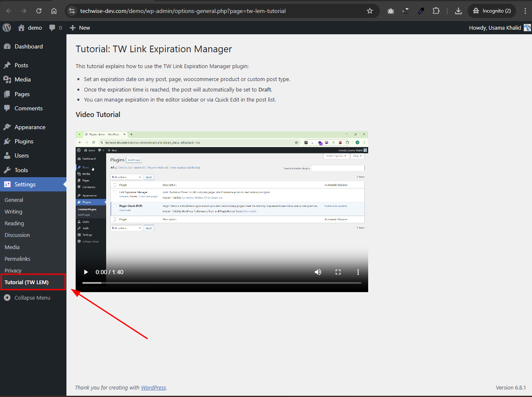The image size is (532, 397).
Task: Open video more options menu
Action: tap(358, 272)
